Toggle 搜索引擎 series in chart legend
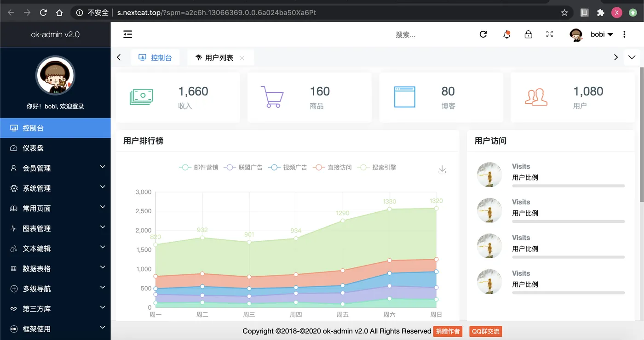Viewport: 644px width, 340px height. pyautogui.click(x=377, y=167)
